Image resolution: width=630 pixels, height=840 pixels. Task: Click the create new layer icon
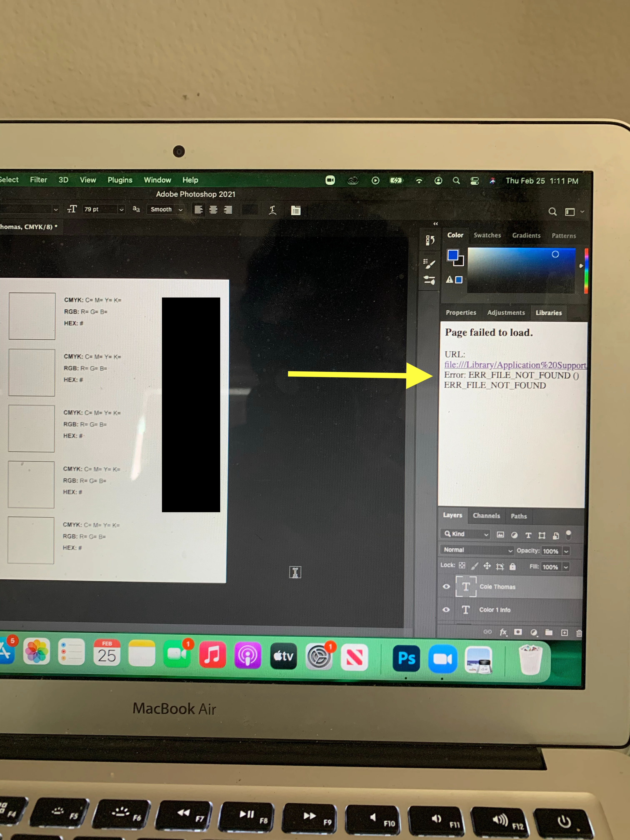tap(564, 633)
